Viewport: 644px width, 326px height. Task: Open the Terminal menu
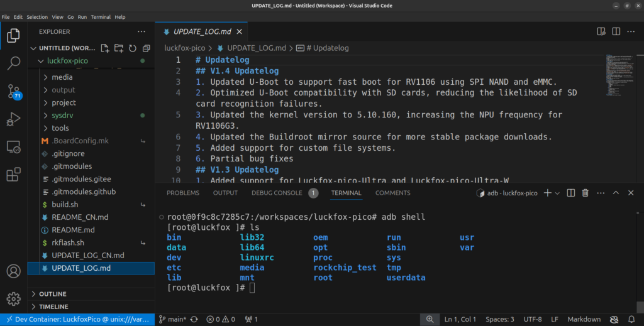click(x=101, y=17)
